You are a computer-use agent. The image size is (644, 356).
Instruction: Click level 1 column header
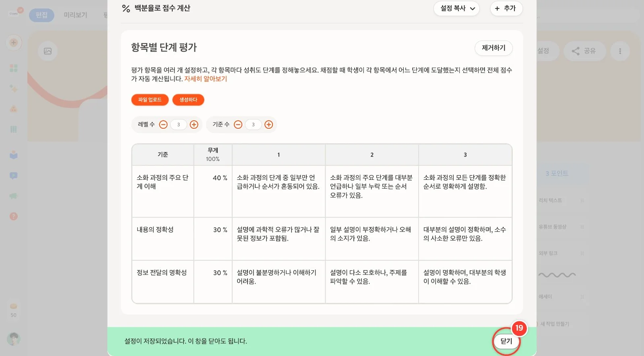[279, 155]
